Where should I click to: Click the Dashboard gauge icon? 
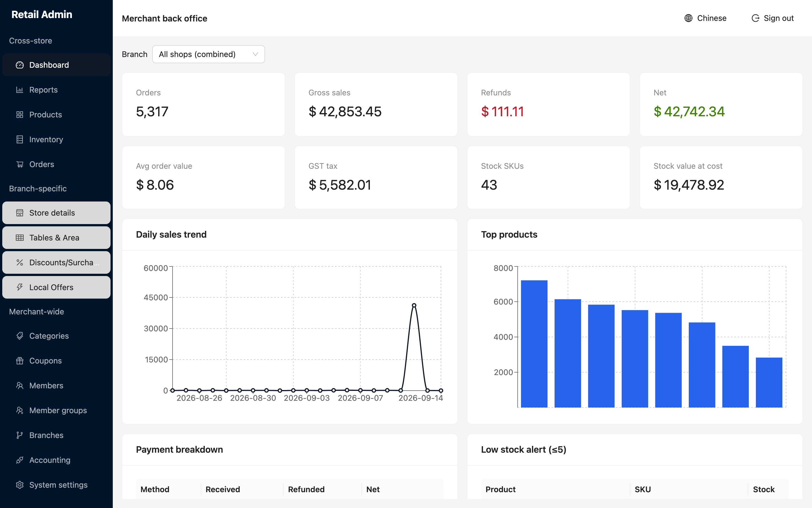pos(20,65)
